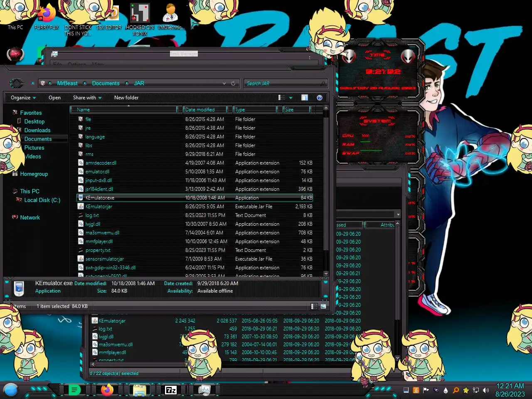Expand the address bar history dropdown
The height and width of the screenshot is (399, 532).
pyautogui.click(x=224, y=84)
